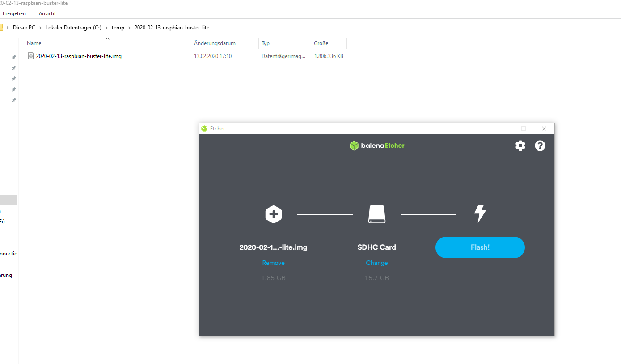This screenshot has height=364, width=621.
Task: Click the Explorer window title text
Action: coord(34,3)
